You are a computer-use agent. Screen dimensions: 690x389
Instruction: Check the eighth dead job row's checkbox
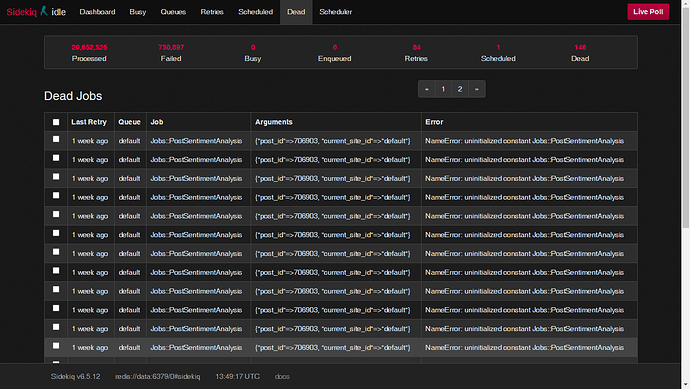(x=56, y=271)
